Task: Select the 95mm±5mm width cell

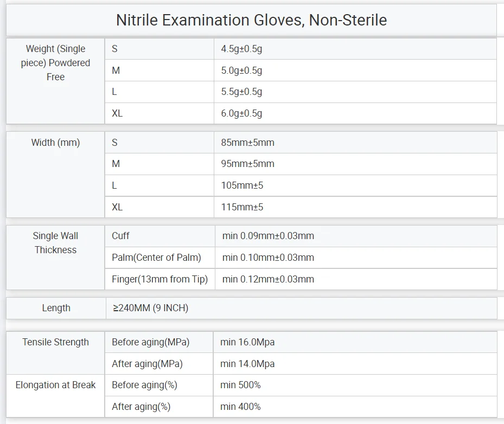Action: click(x=355, y=164)
